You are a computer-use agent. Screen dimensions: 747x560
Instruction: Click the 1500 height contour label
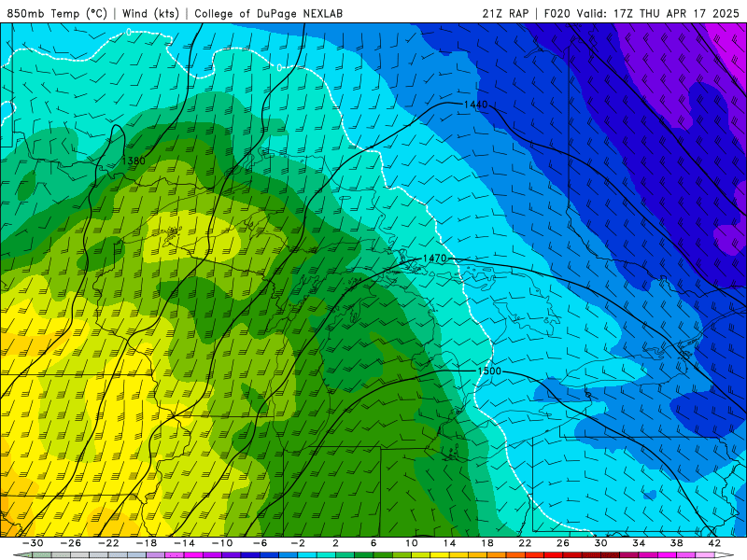[489, 371]
